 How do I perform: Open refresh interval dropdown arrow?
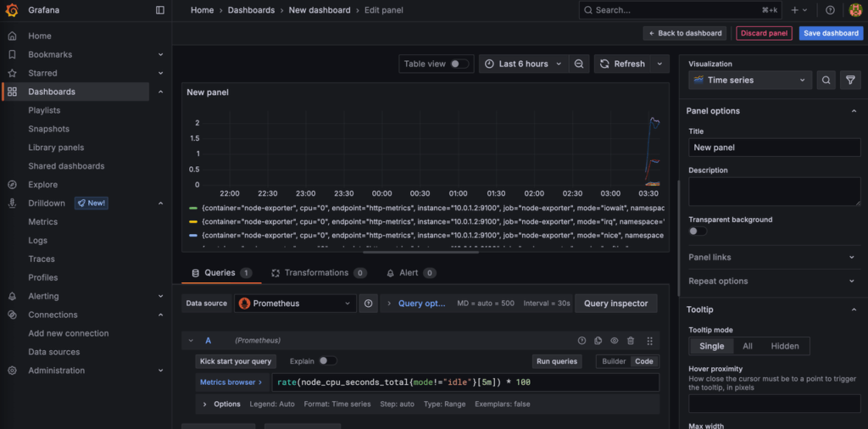tap(659, 64)
